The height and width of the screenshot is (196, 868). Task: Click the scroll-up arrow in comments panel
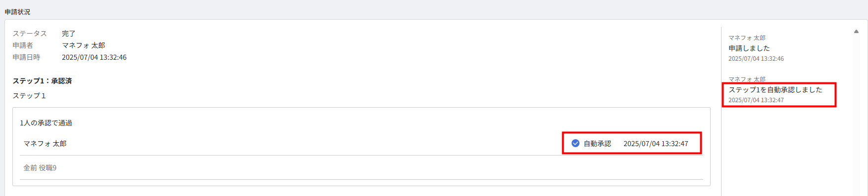[856, 32]
